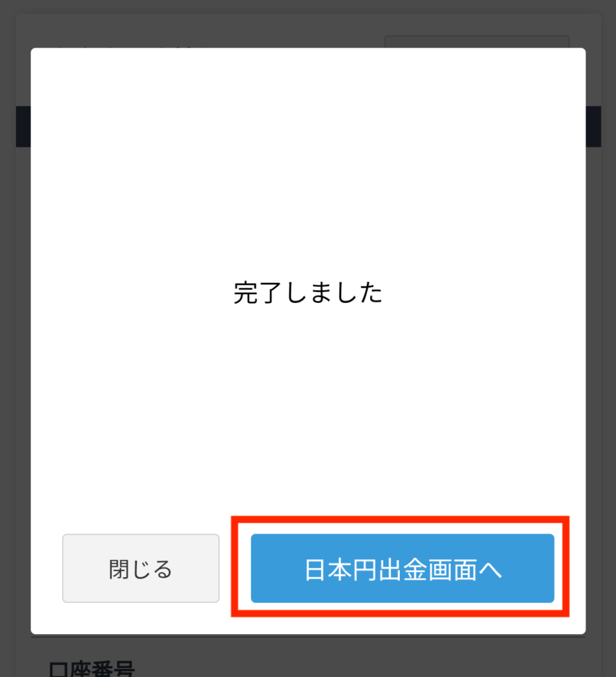616x677 pixels.
Task: Click the divider line below the dialog
Action: (308, 637)
